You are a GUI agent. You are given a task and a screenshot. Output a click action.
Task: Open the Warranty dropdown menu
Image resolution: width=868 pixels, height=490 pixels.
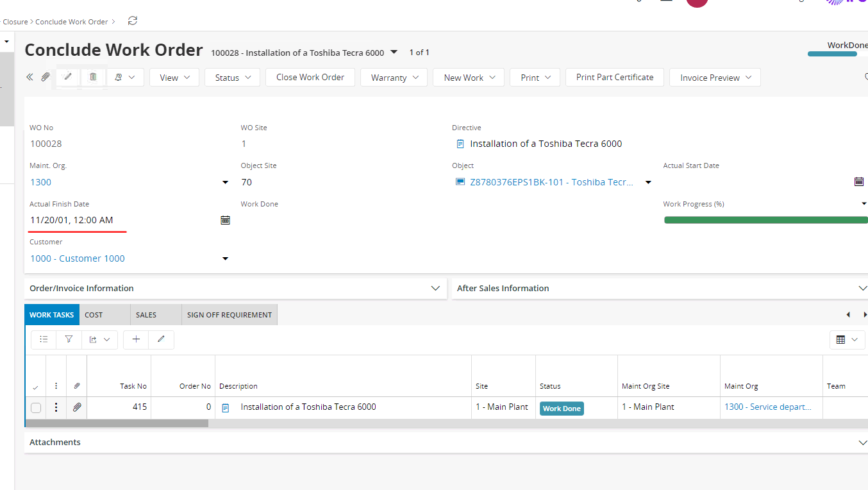pyautogui.click(x=394, y=78)
